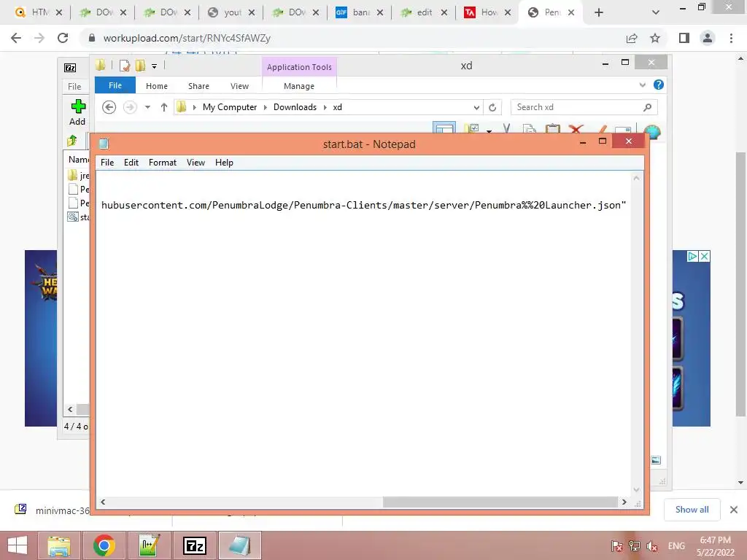Open Chrome side panel icon
Screen dimensions: 747x560
click(x=684, y=38)
